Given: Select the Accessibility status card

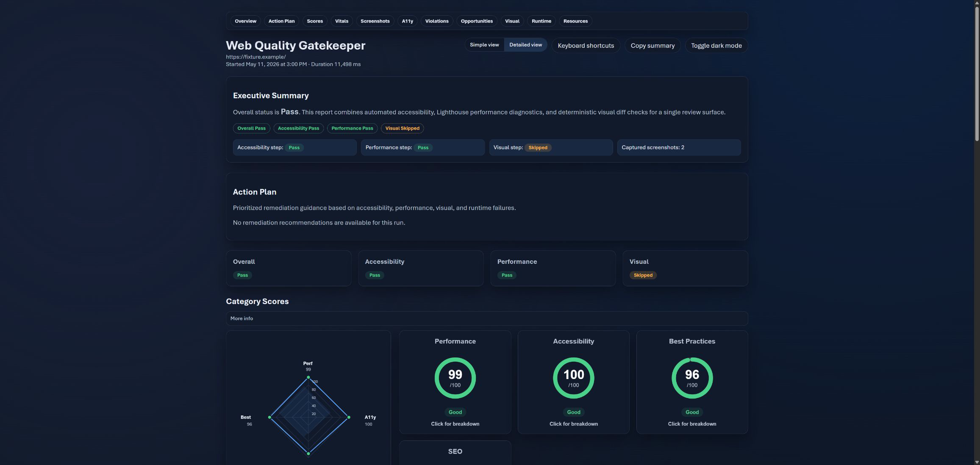Looking at the screenshot, I should [x=421, y=268].
